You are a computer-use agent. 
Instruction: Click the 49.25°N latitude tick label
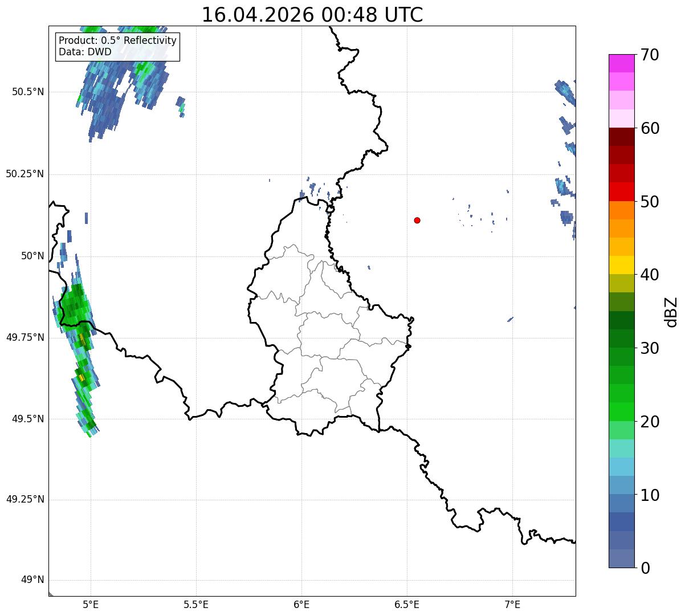(x=25, y=500)
